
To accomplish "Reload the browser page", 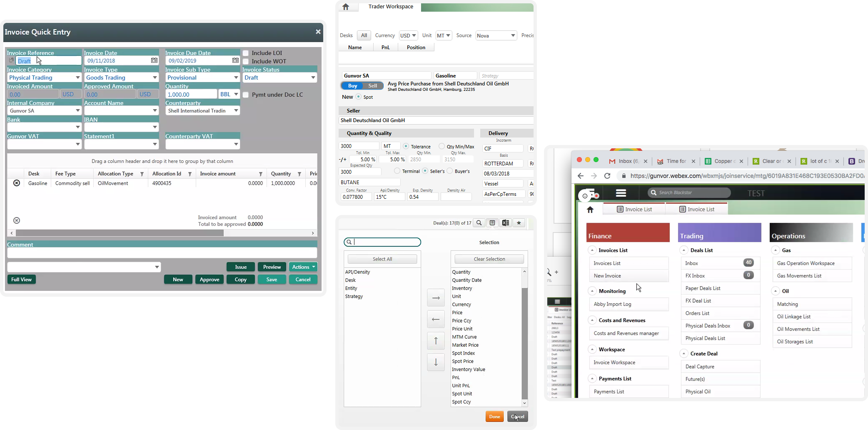I will 607,176.
